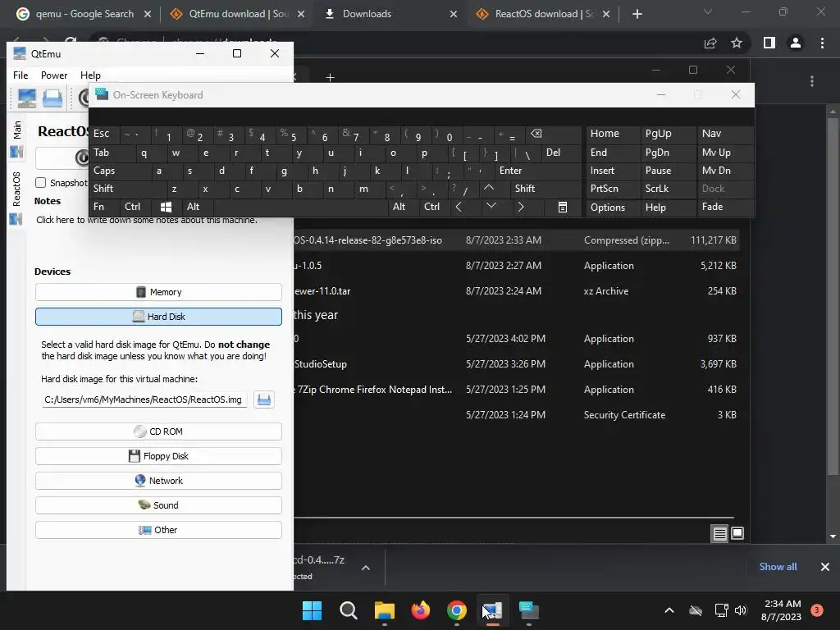
Task: Open new tab in Chrome
Action: (x=637, y=14)
